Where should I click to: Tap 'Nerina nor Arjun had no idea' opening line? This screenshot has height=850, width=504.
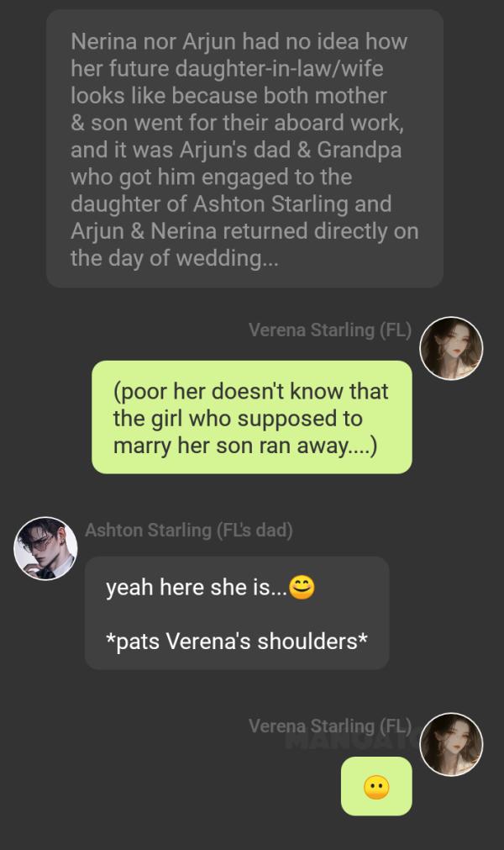pyautogui.click(x=239, y=41)
